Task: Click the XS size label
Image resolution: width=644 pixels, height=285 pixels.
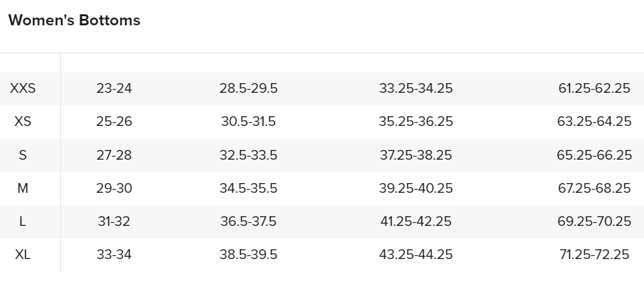Action: click(23, 121)
